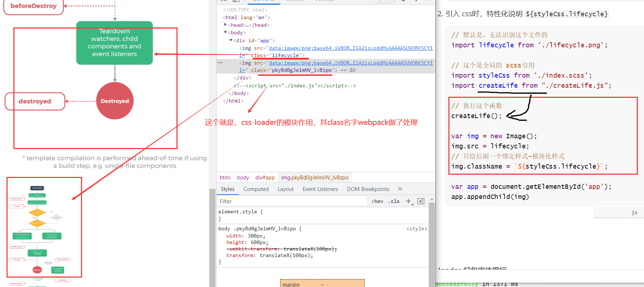Click the heading with ${styleCss.lifecycle}
The image size is (644, 287).
[x=523, y=14]
